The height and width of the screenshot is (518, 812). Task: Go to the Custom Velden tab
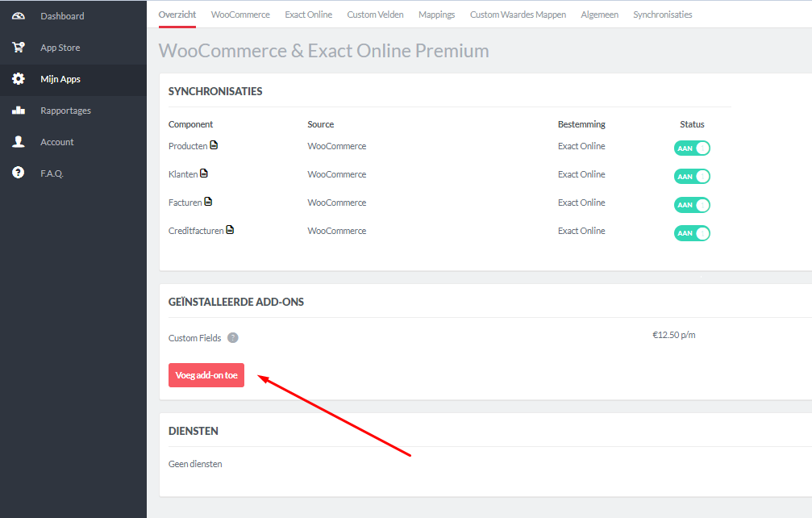375,15
